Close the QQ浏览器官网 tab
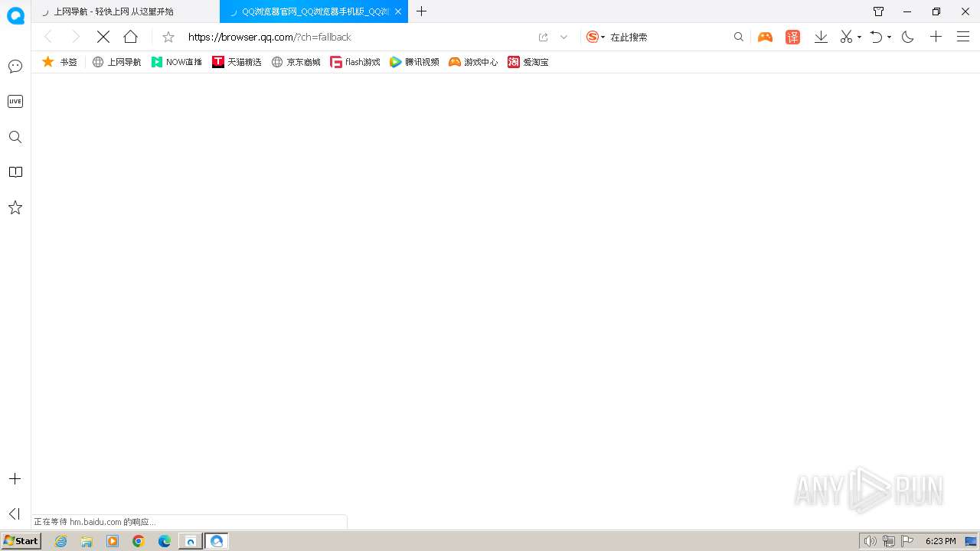The image size is (980, 551). 398,11
